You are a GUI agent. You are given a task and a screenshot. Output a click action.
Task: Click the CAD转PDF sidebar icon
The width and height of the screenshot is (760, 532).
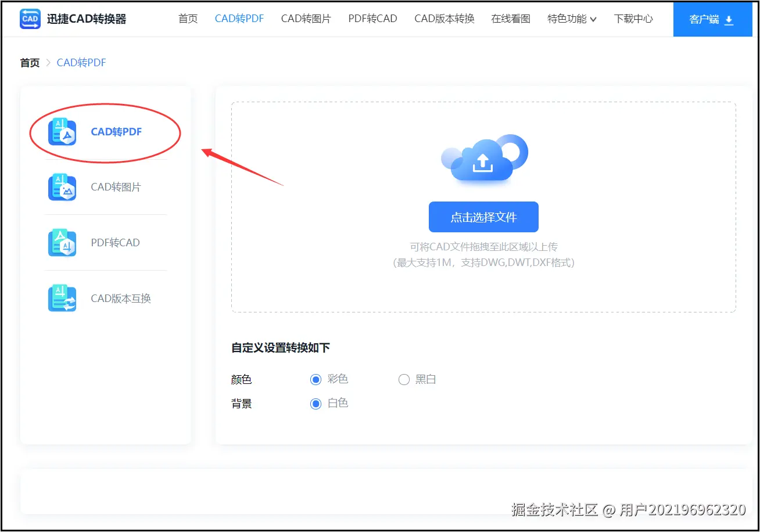point(62,132)
